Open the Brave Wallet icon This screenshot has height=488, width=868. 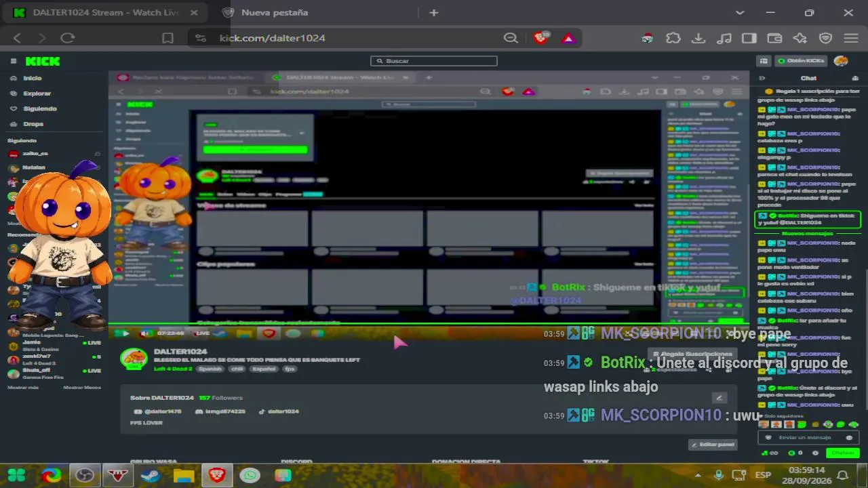tap(774, 38)
